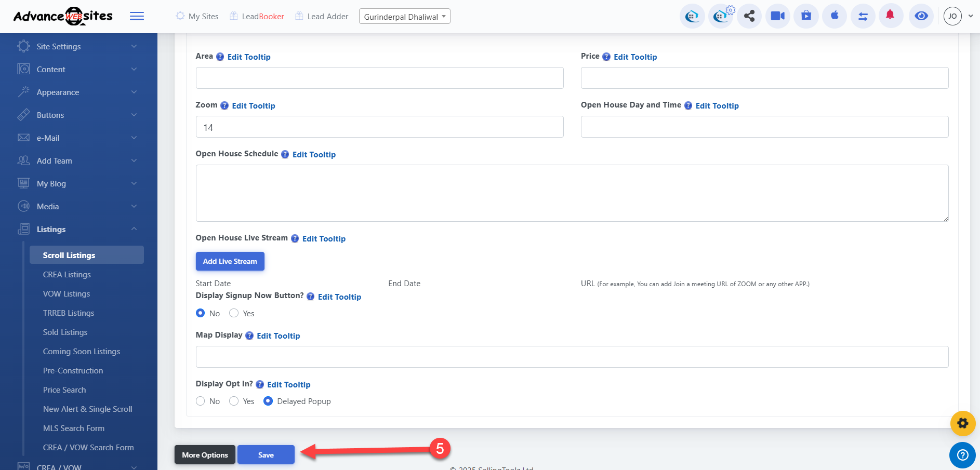Click the eye preview icon
The width and height of the screenshot is (980, 470).
point(921,16)
